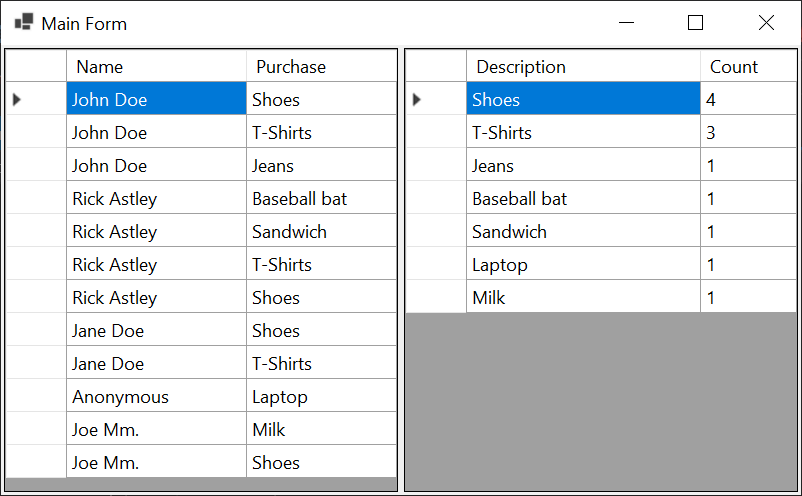This screenshot has height=496, width=802.
Task: Select the count cell showing 4
Action: [748, 99]
